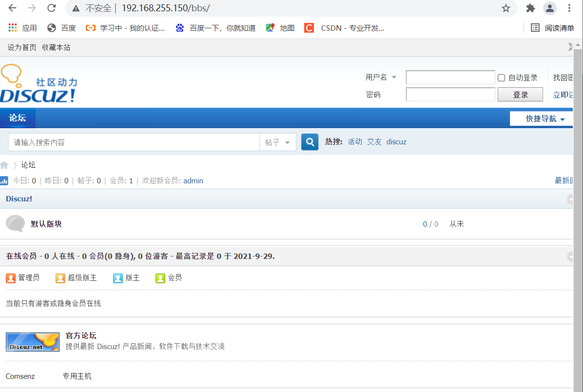Bookmark this page with the star icon
This screenshot has height=392, width=583.
(505, 8)
